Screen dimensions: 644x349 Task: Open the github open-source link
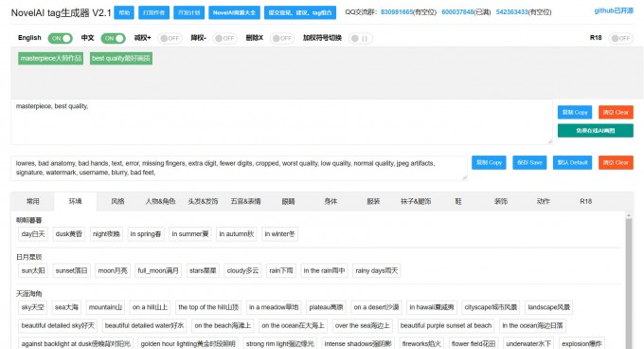tap(614, 10)
